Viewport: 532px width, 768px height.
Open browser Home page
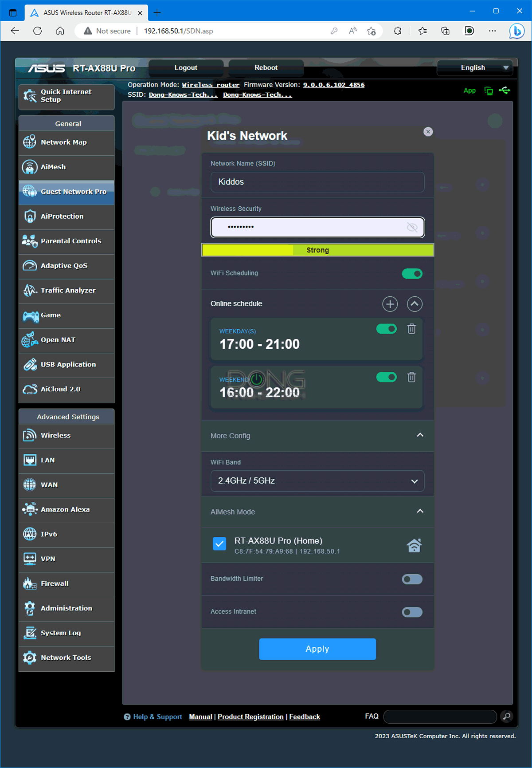[x=60, y=31]
